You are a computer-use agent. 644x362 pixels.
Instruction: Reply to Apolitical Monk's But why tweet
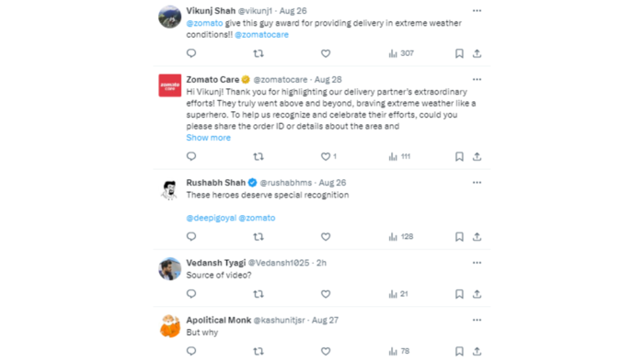pos(191,351)
